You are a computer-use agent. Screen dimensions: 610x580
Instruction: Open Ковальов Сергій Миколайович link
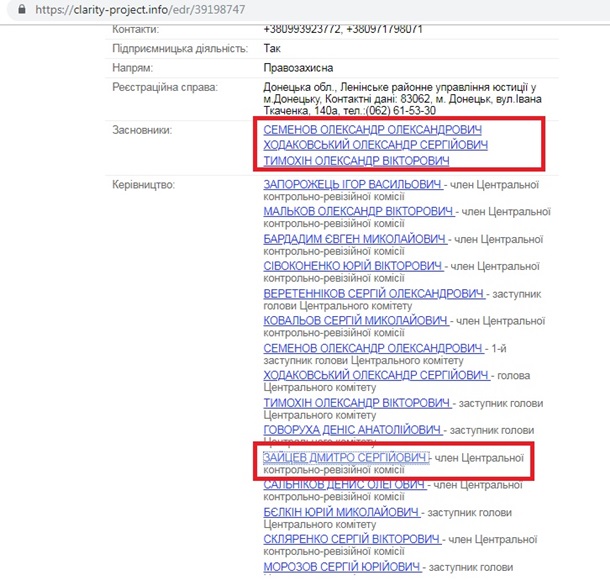(355, 321)
